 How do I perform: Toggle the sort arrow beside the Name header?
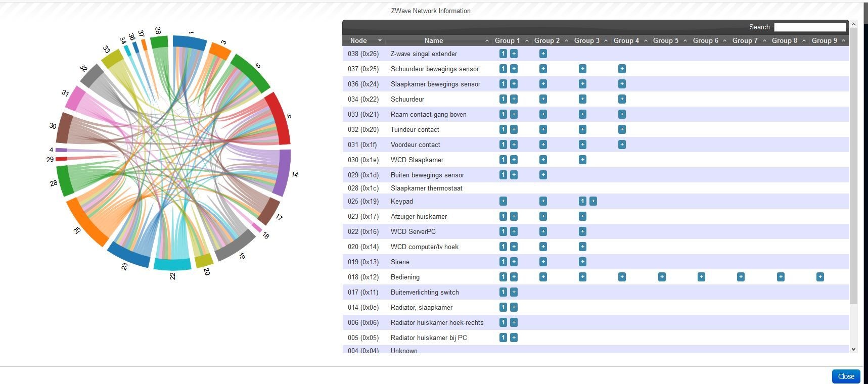[487, 40]
